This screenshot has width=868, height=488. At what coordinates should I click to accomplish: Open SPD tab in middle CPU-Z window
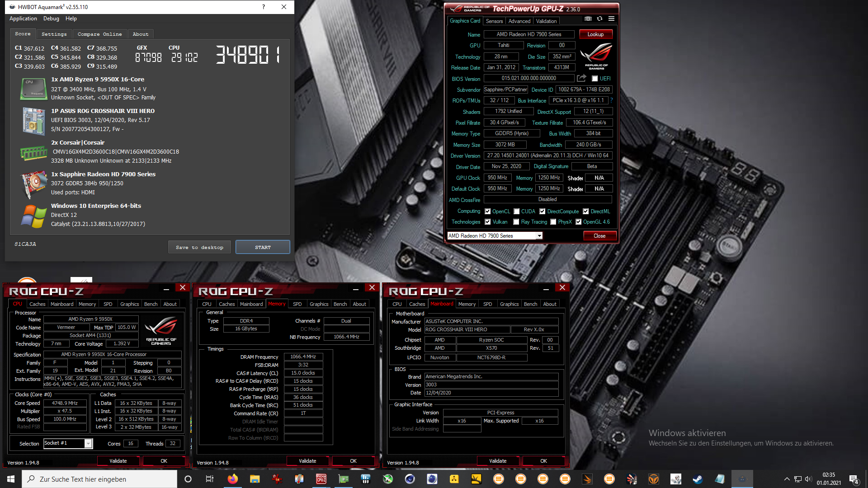(x=297, y=304)
